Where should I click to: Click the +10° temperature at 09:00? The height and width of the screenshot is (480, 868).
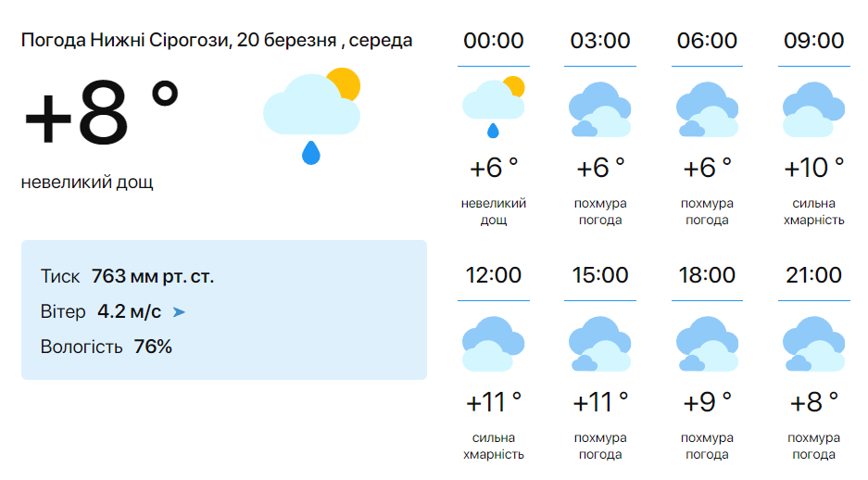(x=813, y=168)
